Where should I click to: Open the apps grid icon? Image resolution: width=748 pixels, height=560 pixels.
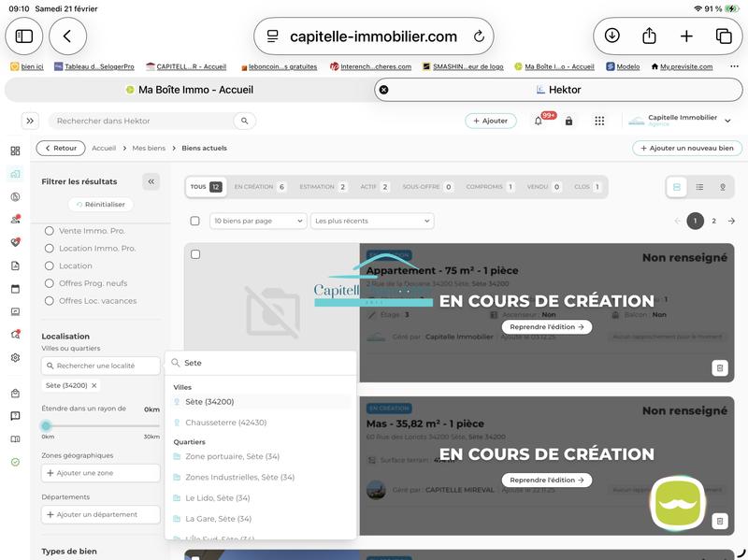tap(599, 121)
